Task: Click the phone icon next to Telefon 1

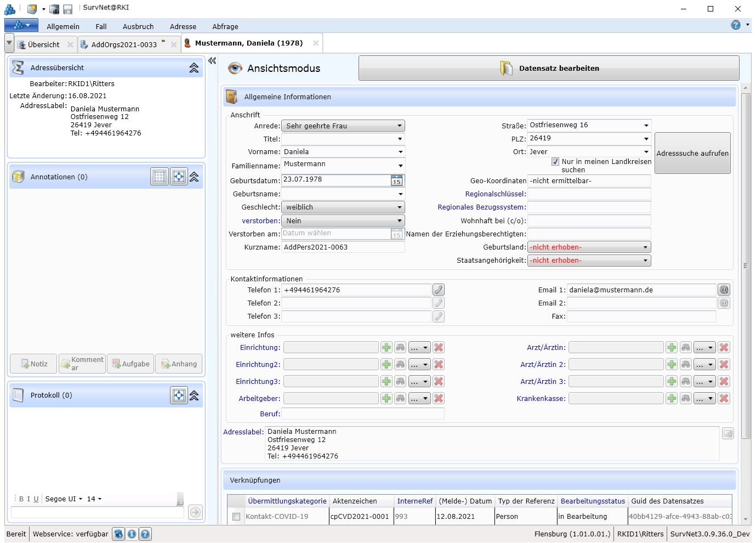Action: tap(438, 290)
